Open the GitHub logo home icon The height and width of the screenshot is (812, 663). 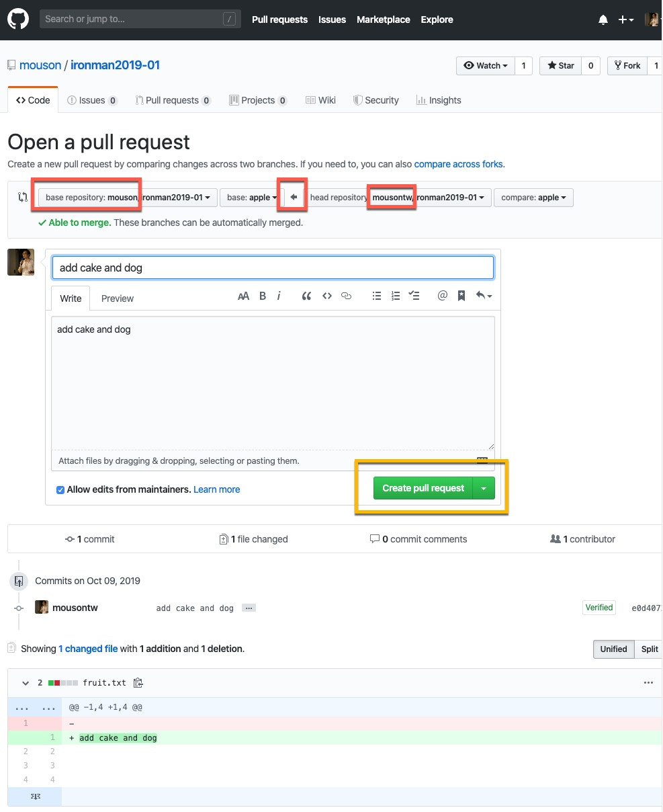[x=18, y=19]
